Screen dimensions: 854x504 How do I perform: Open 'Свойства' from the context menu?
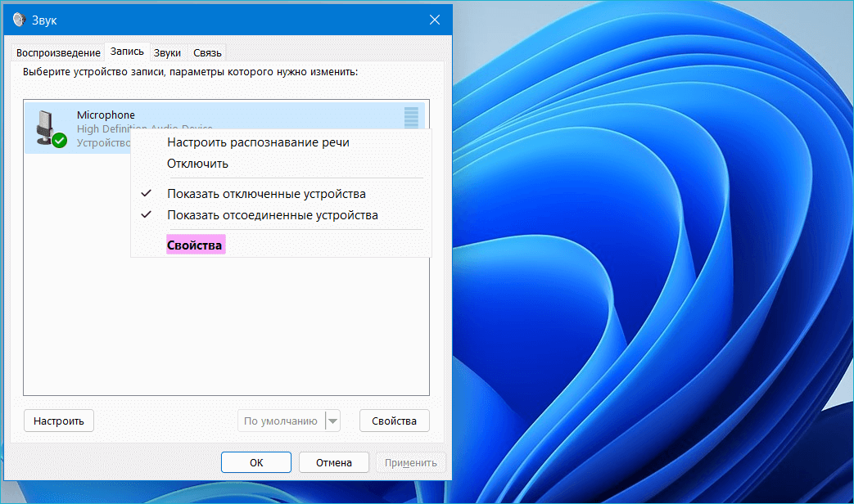[x=195, y=245]
